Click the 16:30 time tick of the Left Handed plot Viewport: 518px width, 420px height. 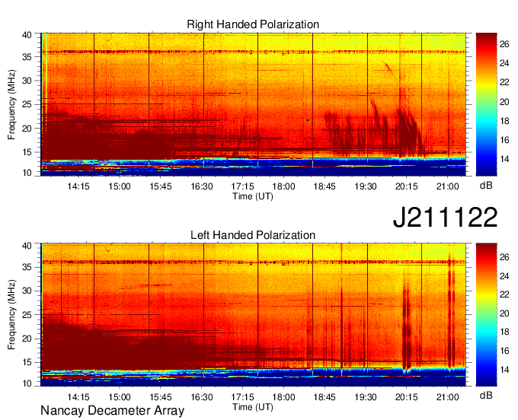coord(202,396)
